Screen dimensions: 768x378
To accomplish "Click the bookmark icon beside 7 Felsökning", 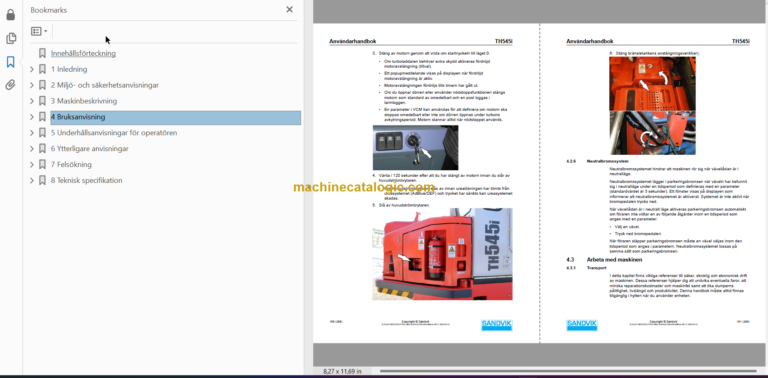I will pos(43,165).
